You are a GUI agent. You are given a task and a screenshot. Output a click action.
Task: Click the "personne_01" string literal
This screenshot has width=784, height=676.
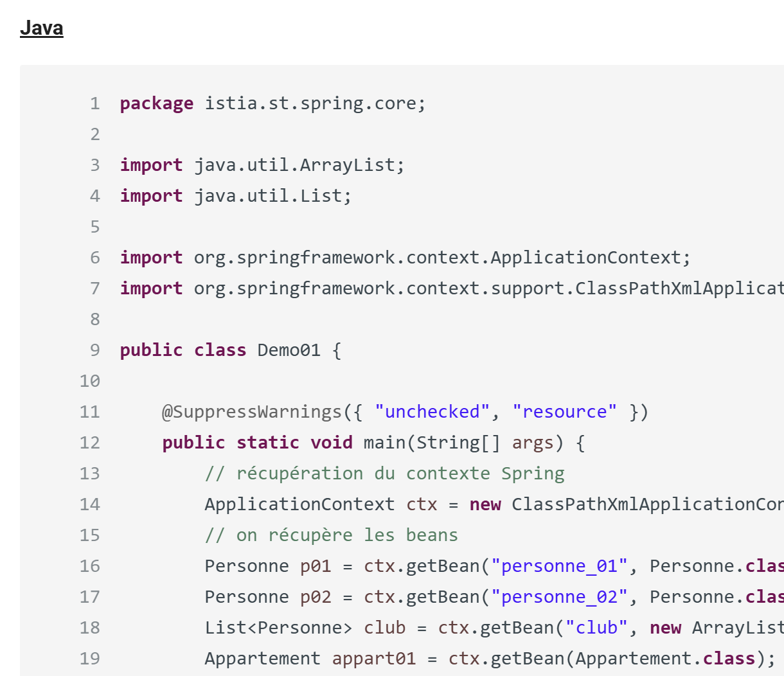point(559,566)
